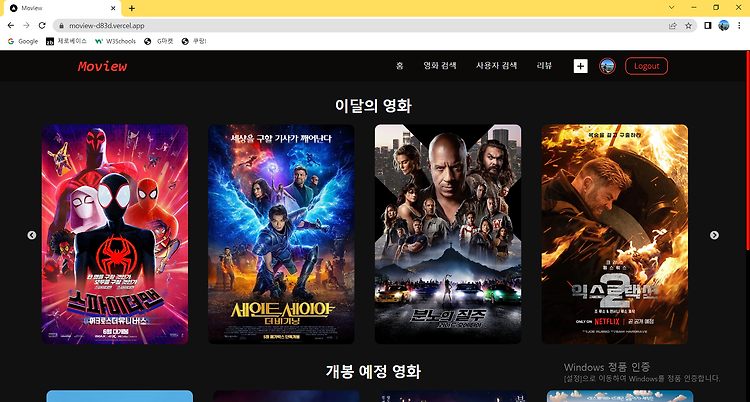The height and width of the screenshot is (402, 750).
Task: Go back to the previous browser page
Action: [11, 25]
